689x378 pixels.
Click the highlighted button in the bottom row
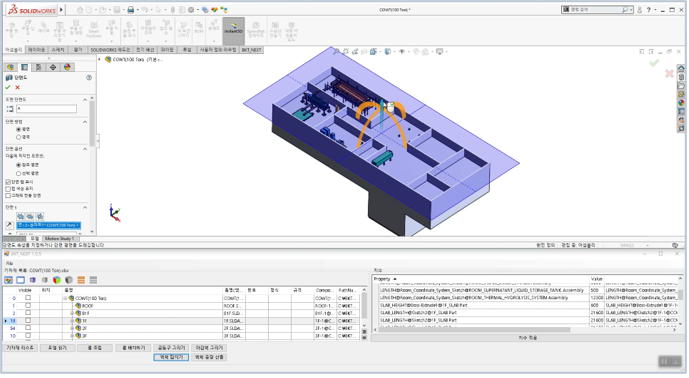[171, 357]
